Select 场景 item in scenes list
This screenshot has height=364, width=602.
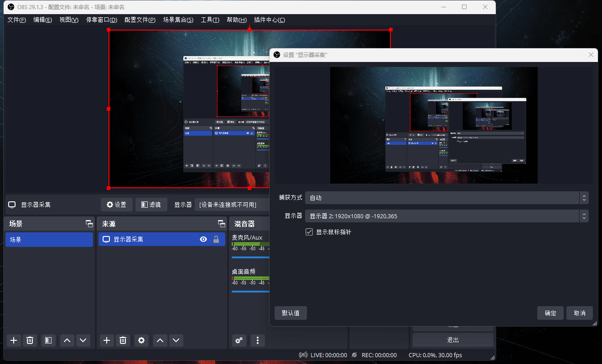pyautogui.click(x=49, y=239)
